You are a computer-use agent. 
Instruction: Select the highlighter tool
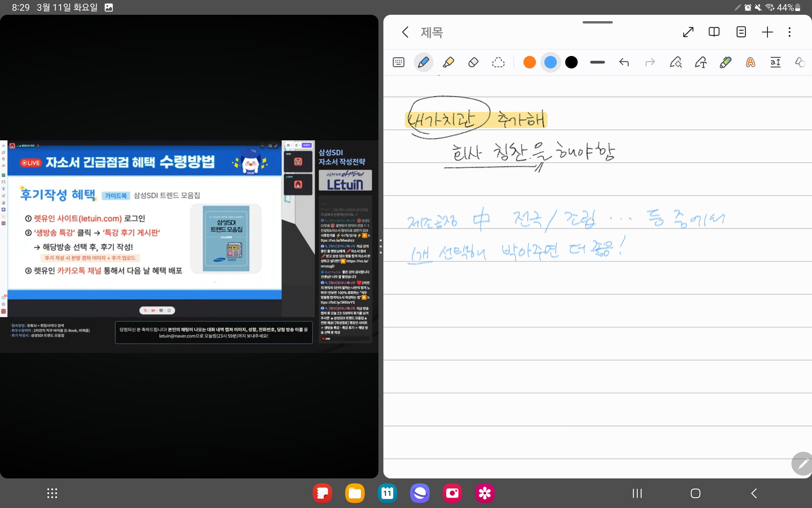(x=448, y=62)
